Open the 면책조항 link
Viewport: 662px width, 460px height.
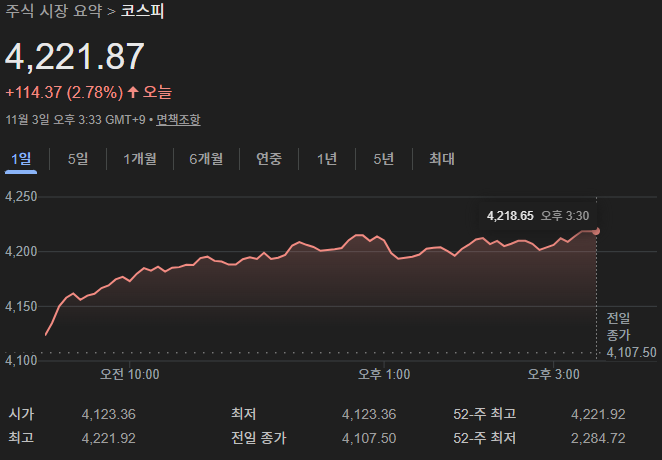(178, 120)
